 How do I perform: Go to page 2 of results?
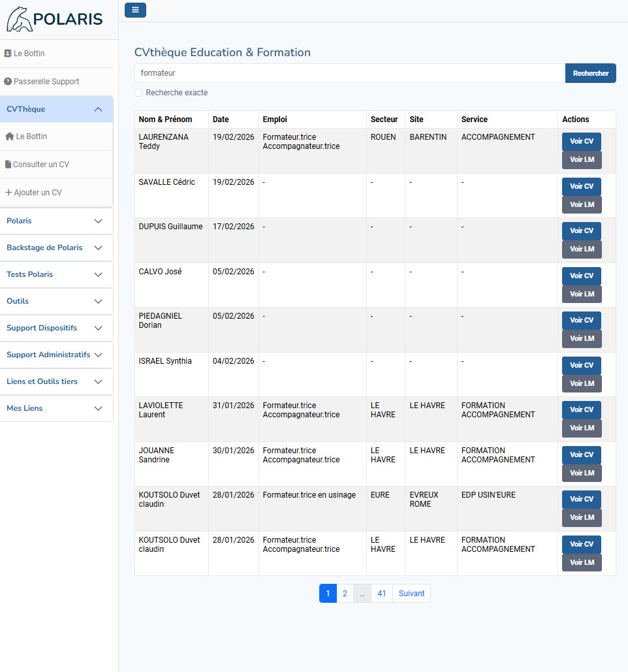[x=345, y=594]
